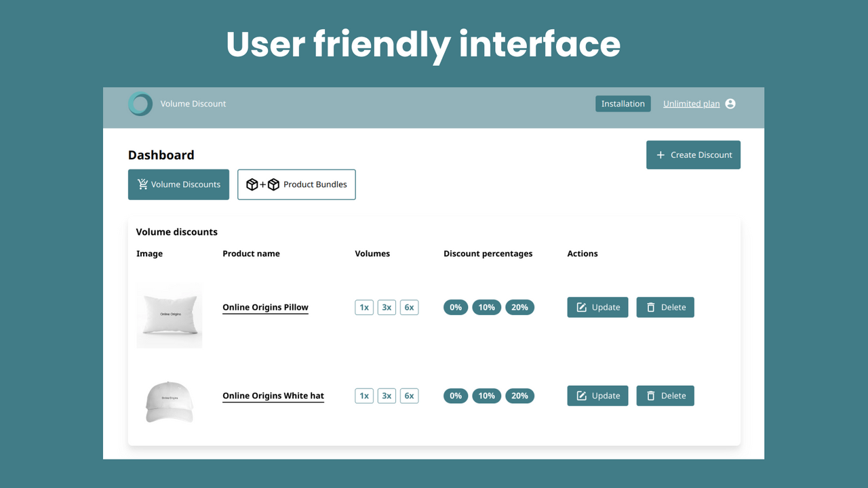This screenshot has height=488, width=868.
Task: Click the Online Origins Pillow product thumbnail
Action: 169,314
